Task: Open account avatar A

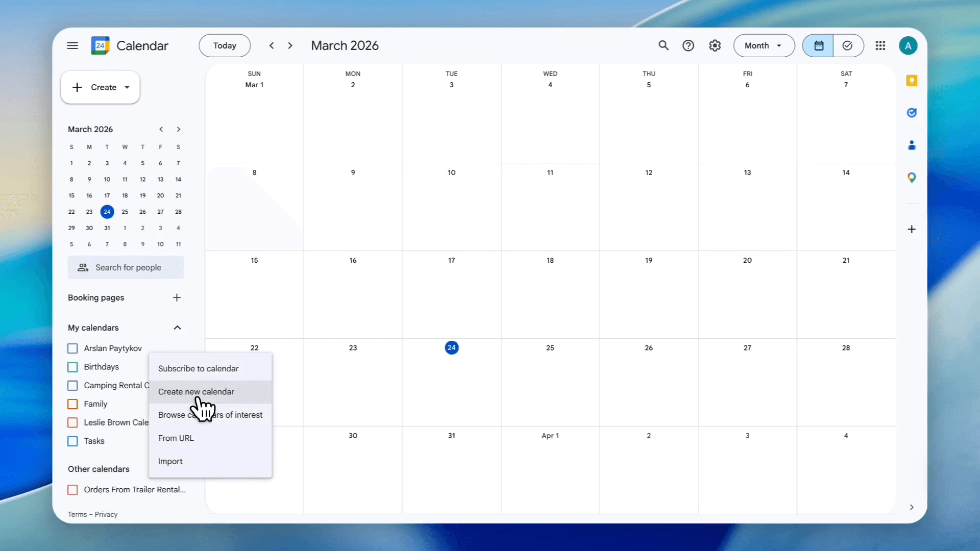Action: point(908,46)
